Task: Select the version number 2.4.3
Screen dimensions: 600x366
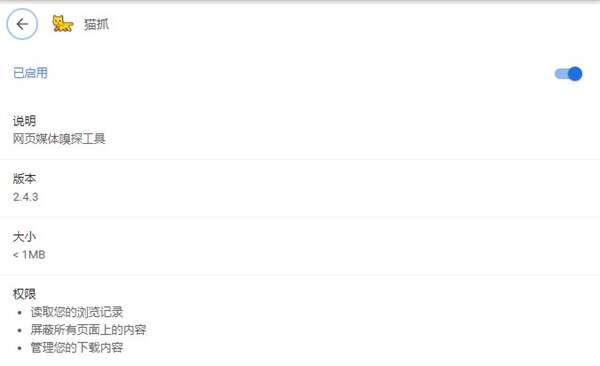Action: (x=26, y=197)
